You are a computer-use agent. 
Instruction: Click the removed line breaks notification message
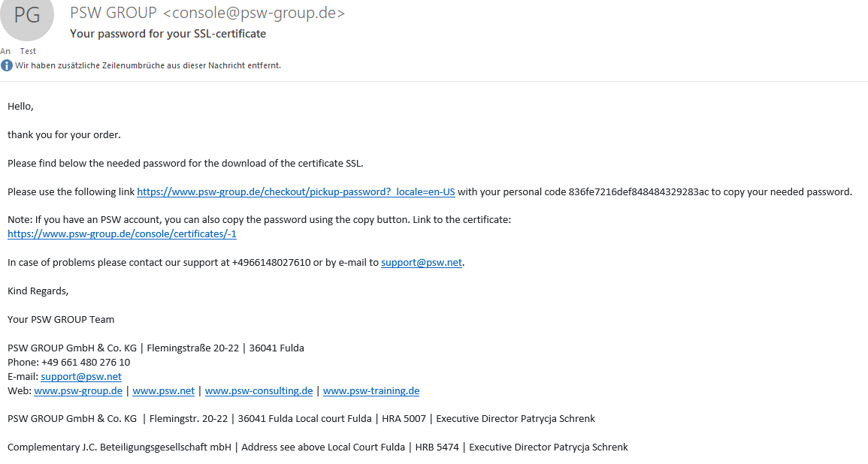pyautogui.click(x=147, y=65)
